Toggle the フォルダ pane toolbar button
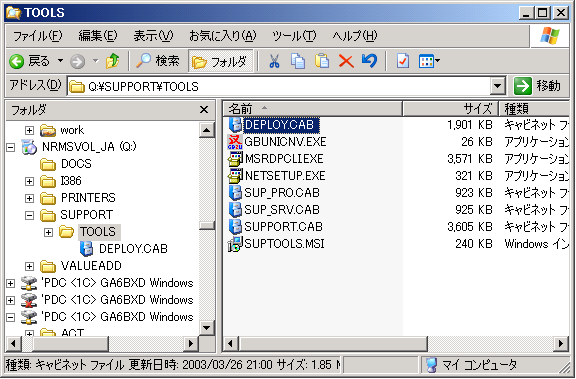 [220, 61]
